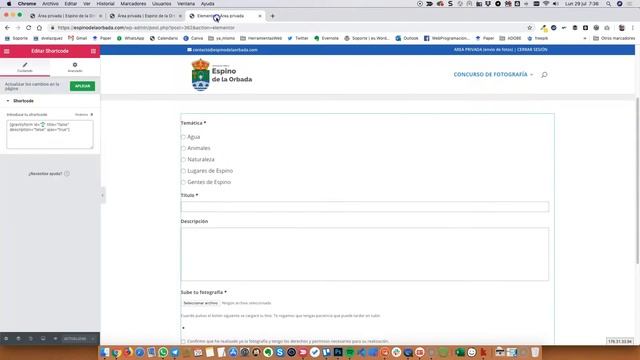
Task: Click the ACTUALIZAR button in the footer
Action: pos(75,339)
